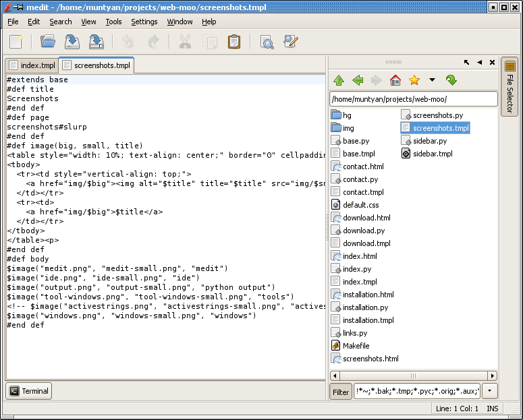Image resolution: width=523 pixels, height=420 pixels.
Task: Open the Find magnifier tool
Action: point(267,42)
